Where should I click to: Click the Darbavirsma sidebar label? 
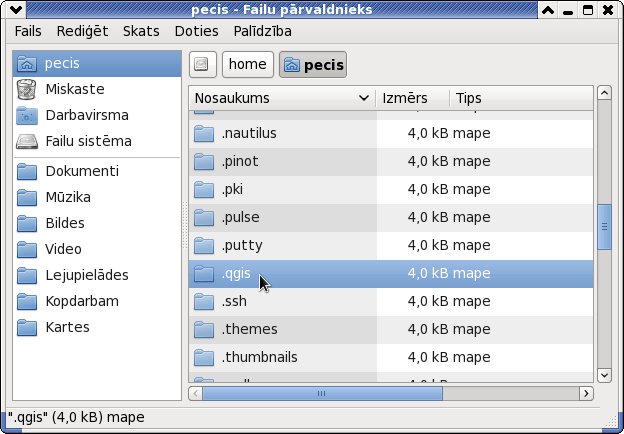(87, 115)
